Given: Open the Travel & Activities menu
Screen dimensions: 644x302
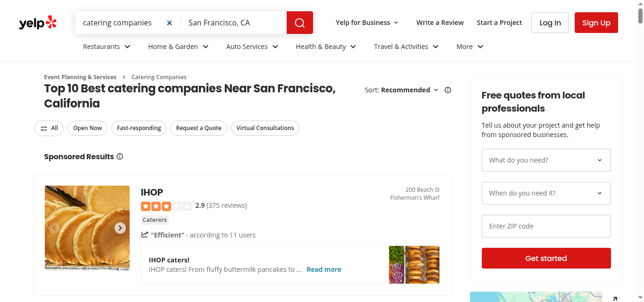Looking at the screenshot, I should coord(406,47).
